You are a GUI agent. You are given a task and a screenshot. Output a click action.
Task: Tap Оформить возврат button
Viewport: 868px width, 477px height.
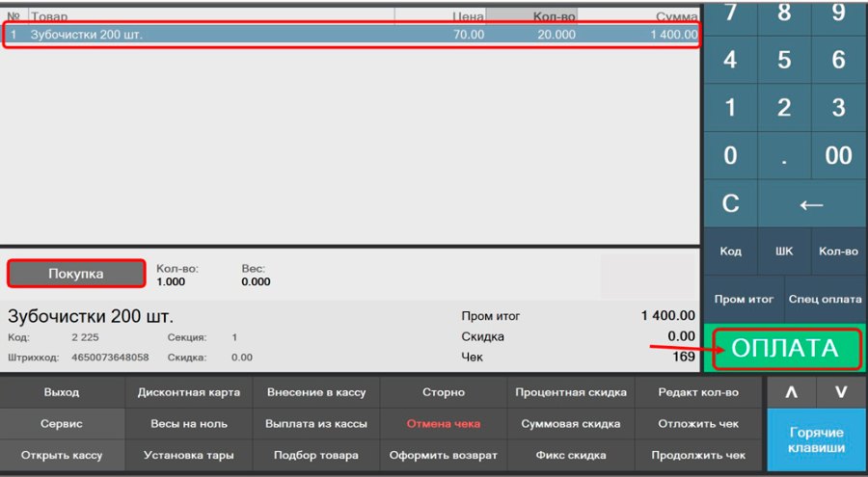tap(444, 456)
